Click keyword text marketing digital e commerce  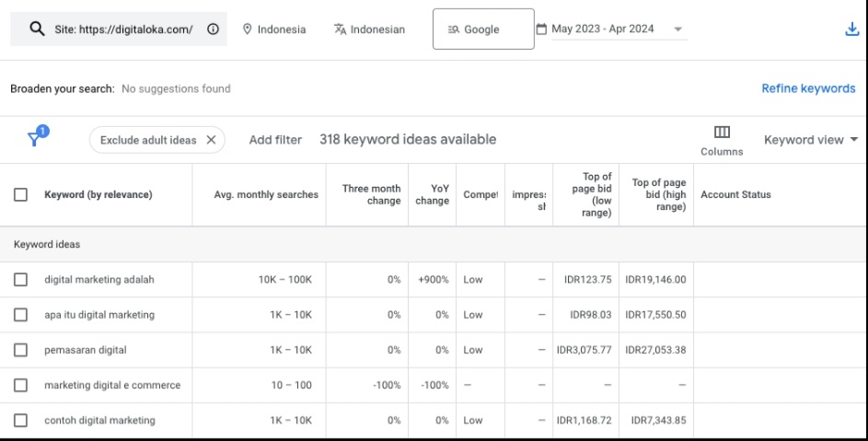tap(112, 385)
